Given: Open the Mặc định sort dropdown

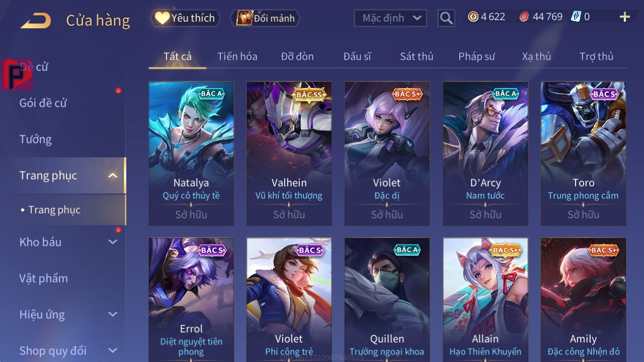Looking at the screenshot, I should (390, 18).
